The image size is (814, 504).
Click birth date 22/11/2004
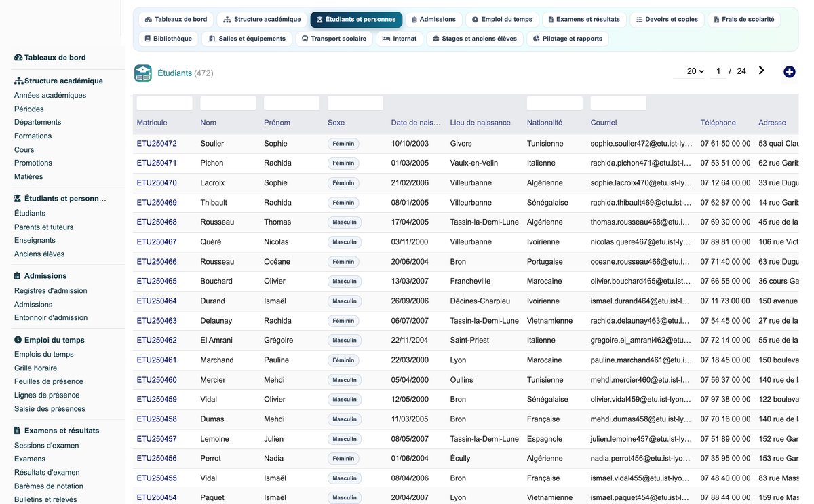point(410,341)
